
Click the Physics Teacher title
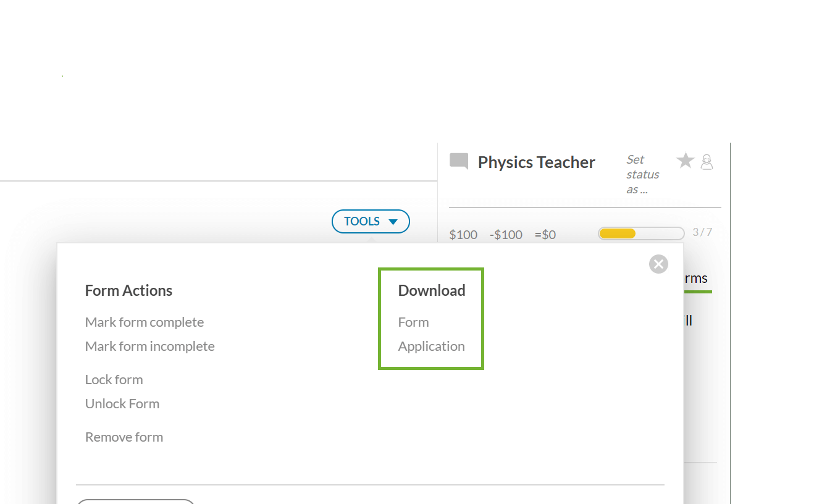536,162
